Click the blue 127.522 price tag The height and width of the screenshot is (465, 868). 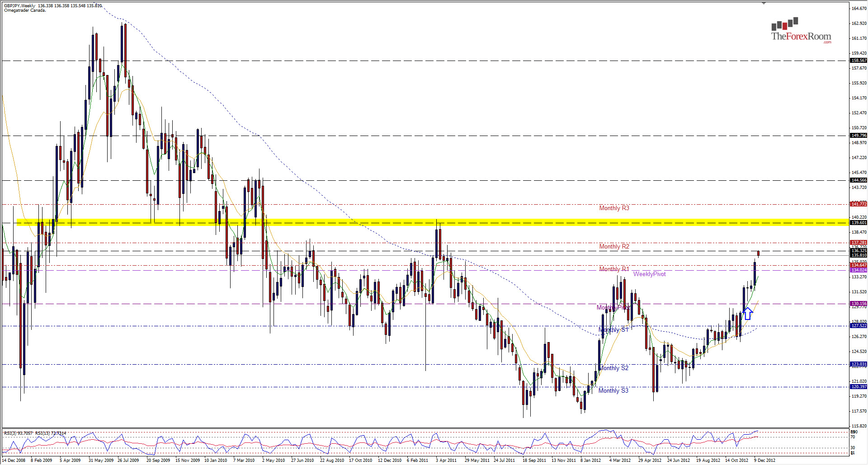point(859,326)
